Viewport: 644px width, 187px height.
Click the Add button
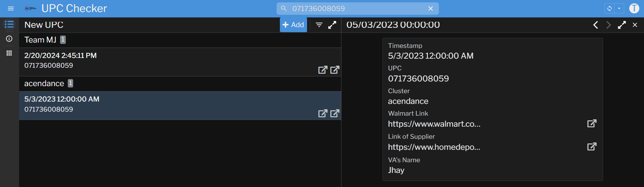coord(293,25)
